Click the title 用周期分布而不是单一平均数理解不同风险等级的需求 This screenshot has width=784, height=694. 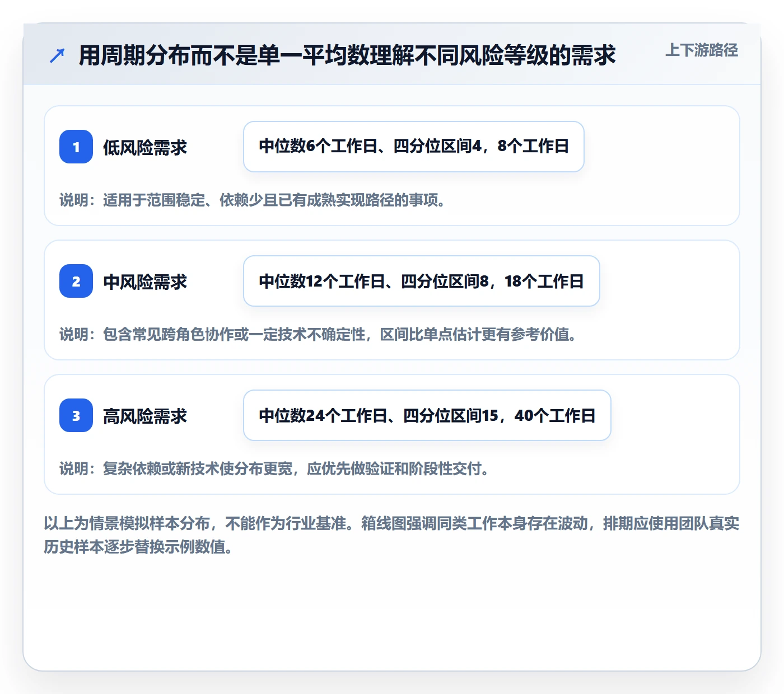347,55
